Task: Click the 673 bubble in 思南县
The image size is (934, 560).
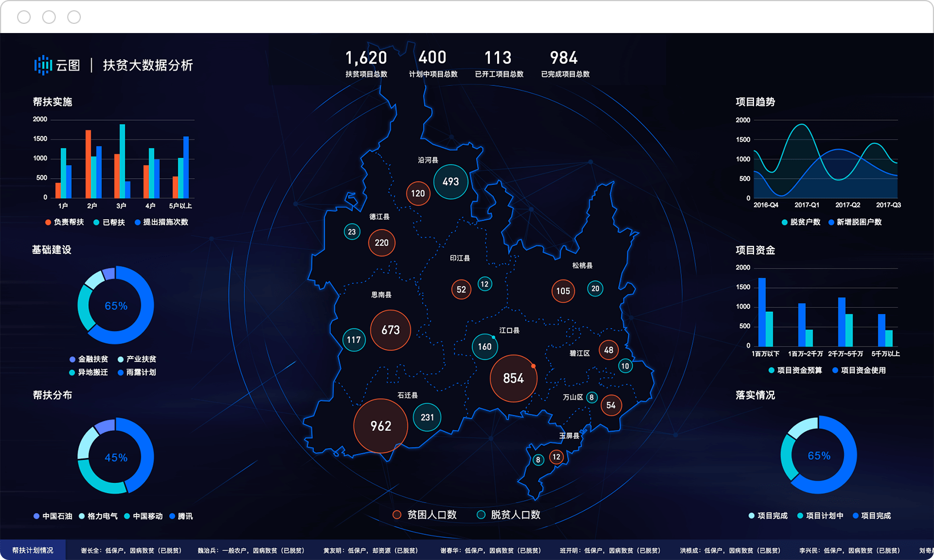Action: coord(391,330)
